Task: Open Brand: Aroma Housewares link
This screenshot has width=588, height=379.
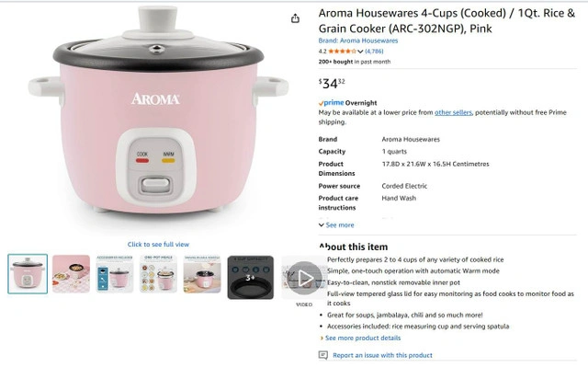Action: point(358,40)
